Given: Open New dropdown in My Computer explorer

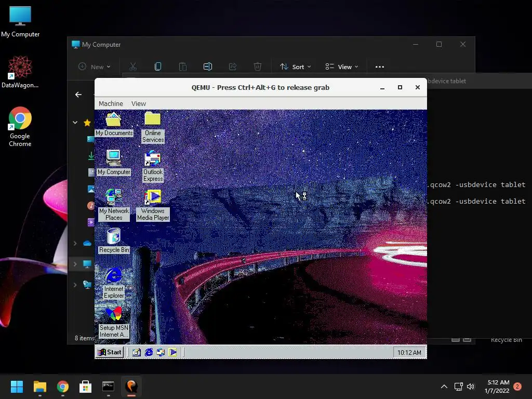Looking at the screenshot, I should pos(95,67).
